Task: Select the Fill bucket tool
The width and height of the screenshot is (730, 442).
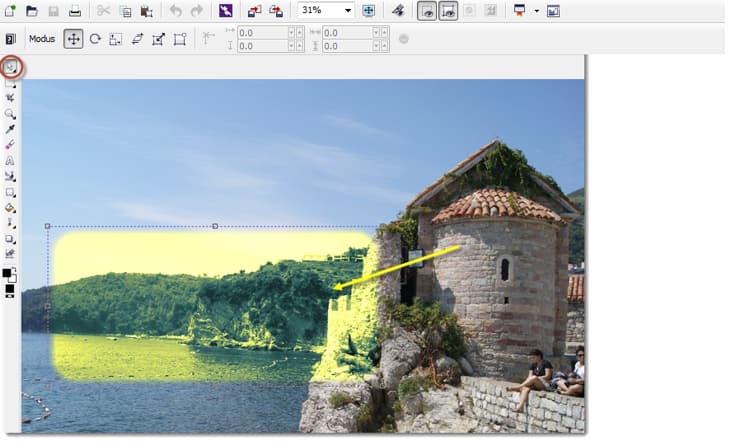Action: (10, 208)
